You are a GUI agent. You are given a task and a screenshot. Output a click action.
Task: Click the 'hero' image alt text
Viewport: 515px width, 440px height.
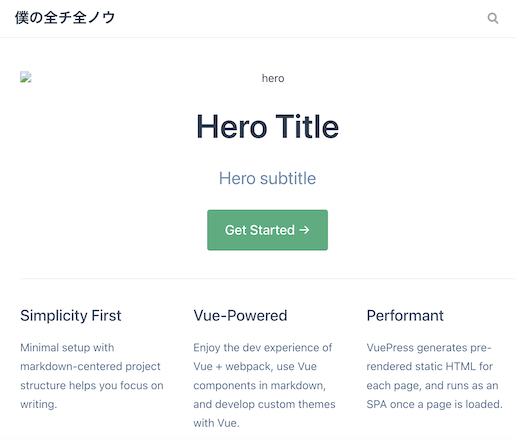pos(273,78)
